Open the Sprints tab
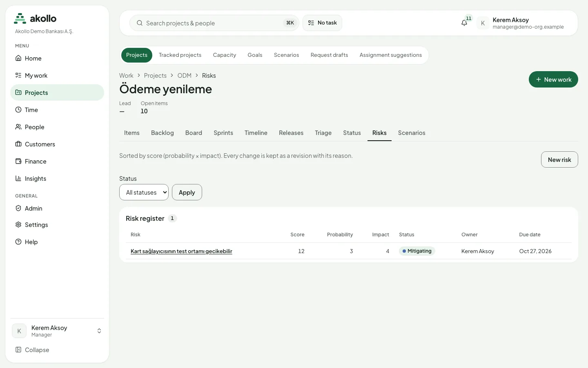This screenshot has width=588, height=368. 223,133
